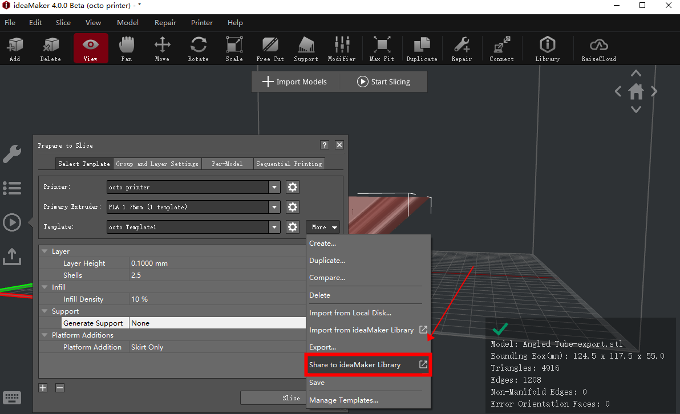Viewport: 680px width, 414px height.
Task: Open the Primary Extruder dropdown
Action: click(274, 207)
